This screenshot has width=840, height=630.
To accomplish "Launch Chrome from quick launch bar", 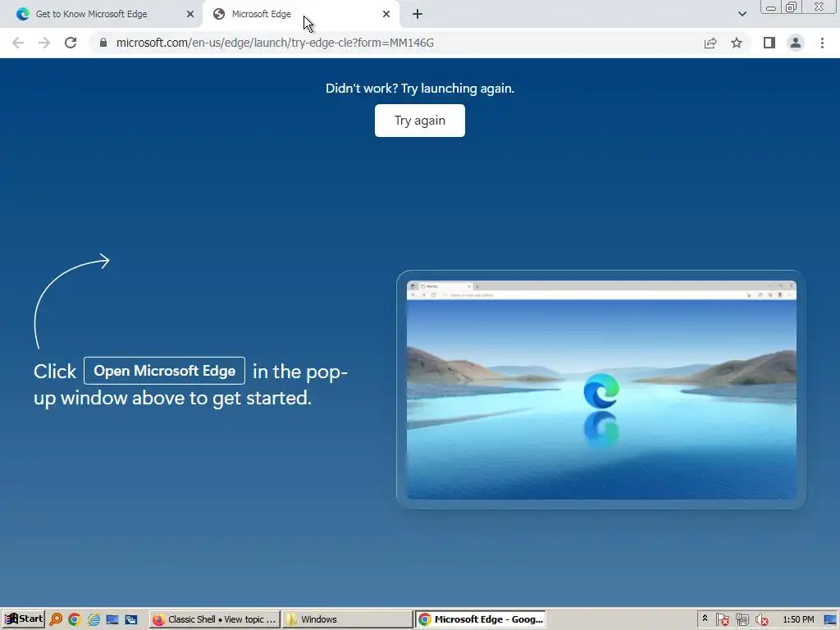I will 75,619.
